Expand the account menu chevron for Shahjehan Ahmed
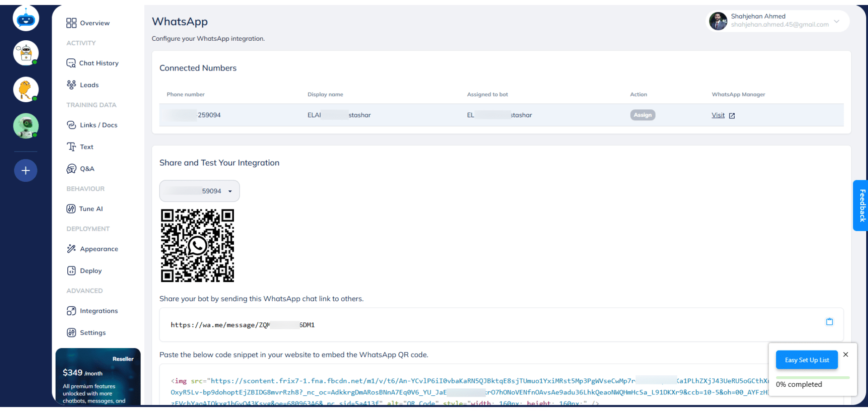Screen dimensions: 868x412 tap(837, 21)
